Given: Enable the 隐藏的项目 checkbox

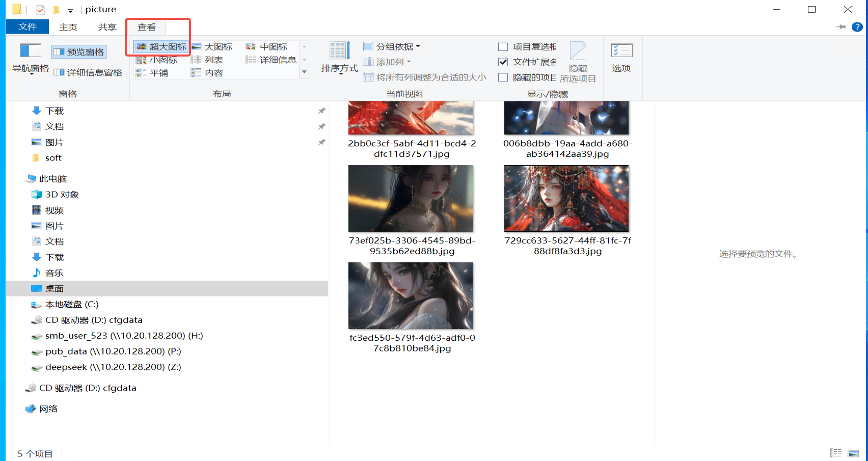Looking at the screenshot, I should [x=503, y=77].
